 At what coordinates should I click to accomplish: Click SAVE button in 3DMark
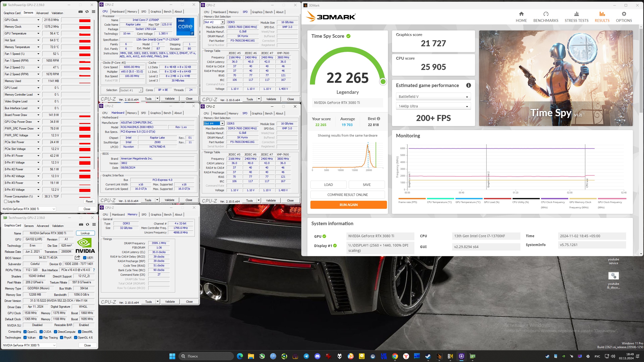pyautogui.click(x=367, y=185)
